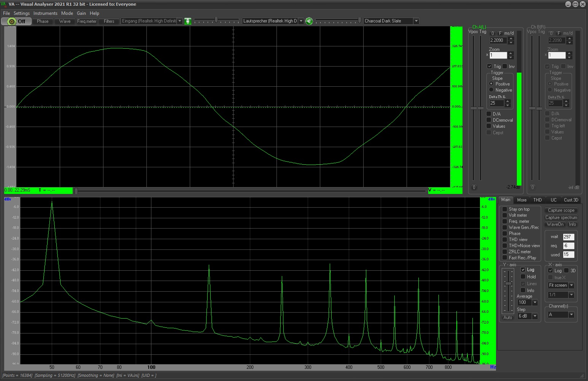Enable Ch A Trig checkbox
This screenshot has width=588, height=381.
tap(489, 66)
